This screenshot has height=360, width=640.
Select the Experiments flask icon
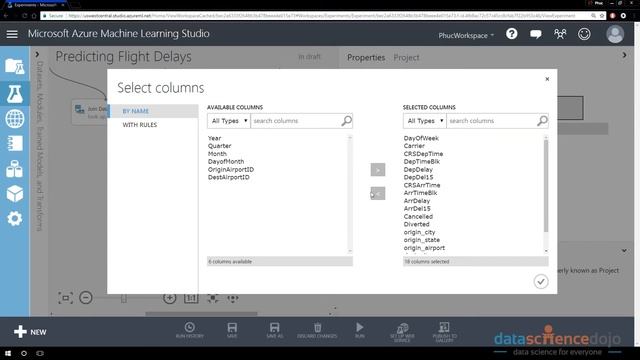coord(15,94)
